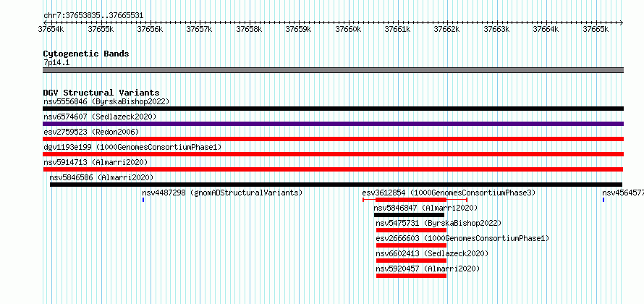The image size is (644, 304).
Task: Click the gray 7p14.1 cytogenetic band bar
Action: 333,70
